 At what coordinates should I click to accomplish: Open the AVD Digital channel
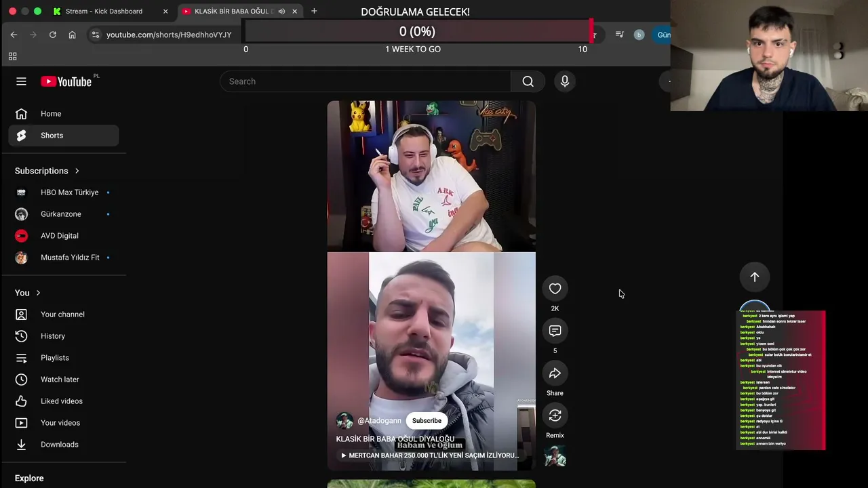[x=64, y=236]
